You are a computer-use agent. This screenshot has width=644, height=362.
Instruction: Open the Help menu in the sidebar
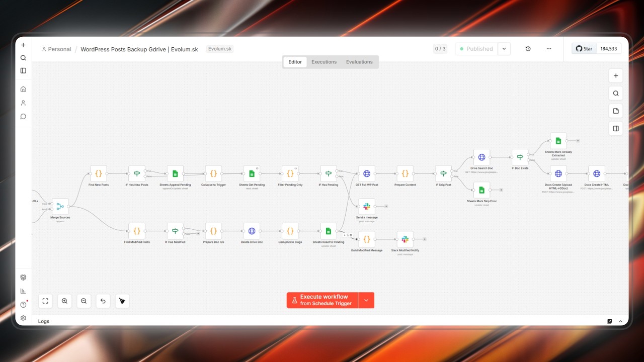coord(23,305)
